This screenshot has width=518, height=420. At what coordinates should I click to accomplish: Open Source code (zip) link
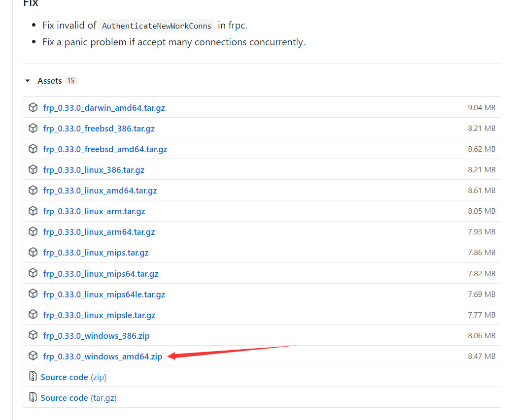click(73, 377)
